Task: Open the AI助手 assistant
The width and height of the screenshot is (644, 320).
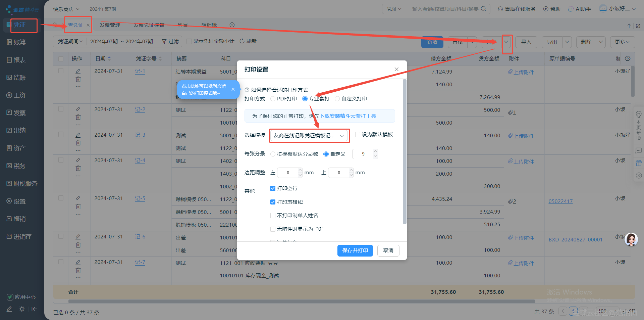Action: [x=579, y=9]
